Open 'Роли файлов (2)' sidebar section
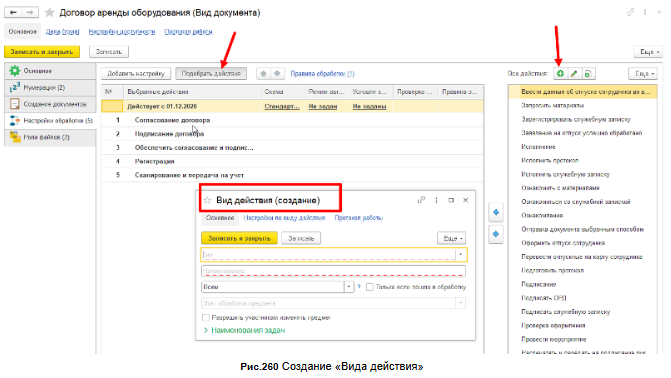Viewport: 671px width, 378px height. (x=50, y=137)
